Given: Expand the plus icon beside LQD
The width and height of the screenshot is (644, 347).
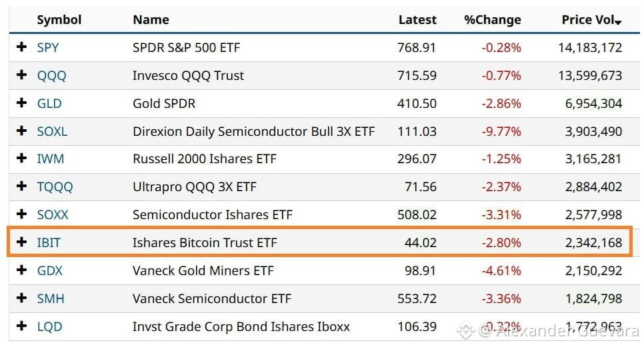Looking at the screenshot, I should click(21, 326).
